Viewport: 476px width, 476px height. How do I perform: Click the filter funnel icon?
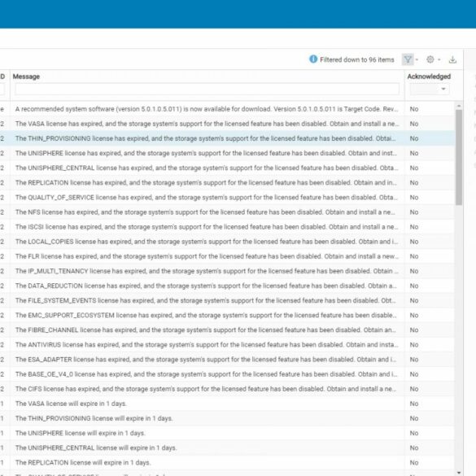(x=408, y=59)
